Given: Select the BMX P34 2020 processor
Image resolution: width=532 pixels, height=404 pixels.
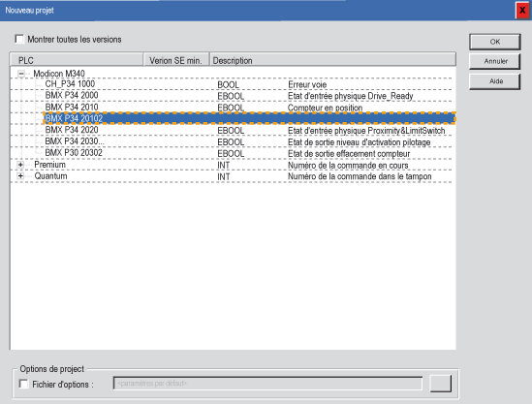Looking at the screenshot, I should coord(72,130).
